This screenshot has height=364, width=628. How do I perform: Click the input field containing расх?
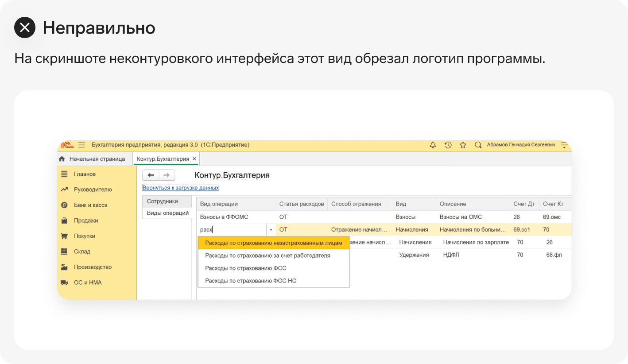(x=232, y=230)
